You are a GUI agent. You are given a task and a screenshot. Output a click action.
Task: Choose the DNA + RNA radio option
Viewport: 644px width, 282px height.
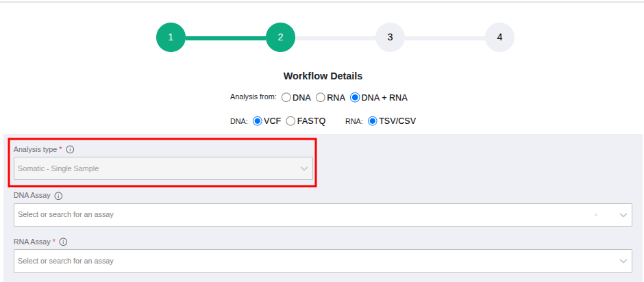coord(355,98)
